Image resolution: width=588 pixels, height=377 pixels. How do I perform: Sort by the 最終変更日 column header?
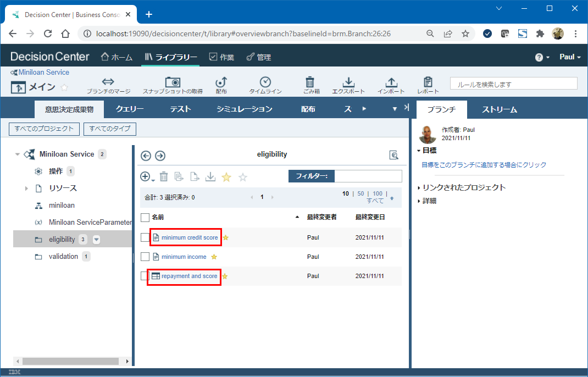(x=370, y=217)
